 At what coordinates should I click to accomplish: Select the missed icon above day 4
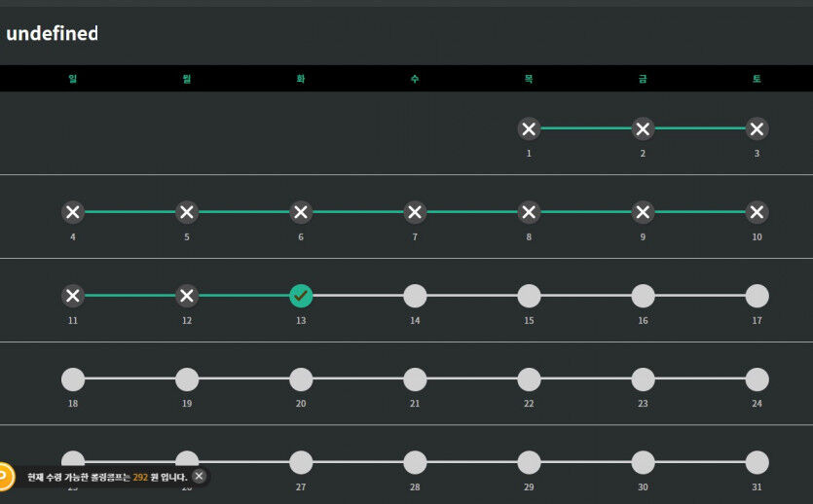coord(73,212)
